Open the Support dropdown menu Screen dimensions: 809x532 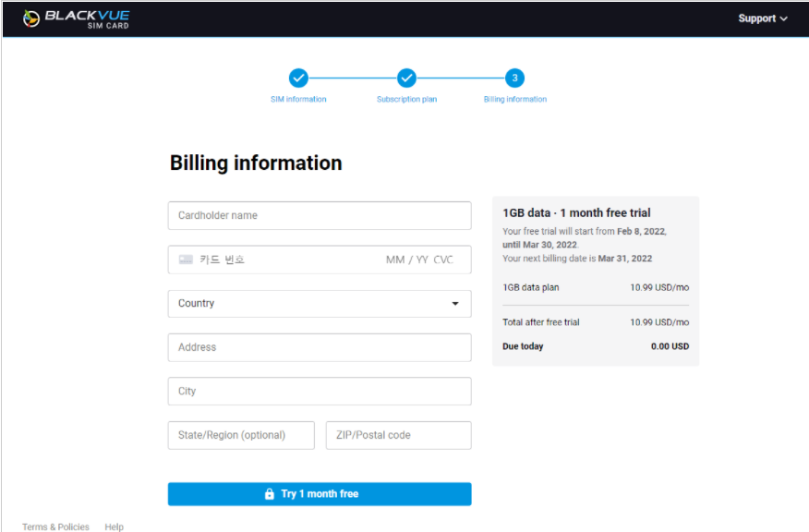coord(763,18)
